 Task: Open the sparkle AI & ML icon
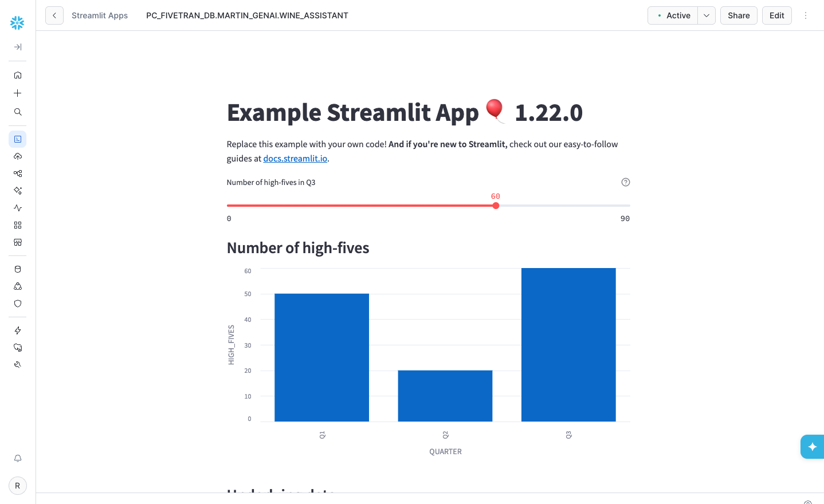[18, 191]
